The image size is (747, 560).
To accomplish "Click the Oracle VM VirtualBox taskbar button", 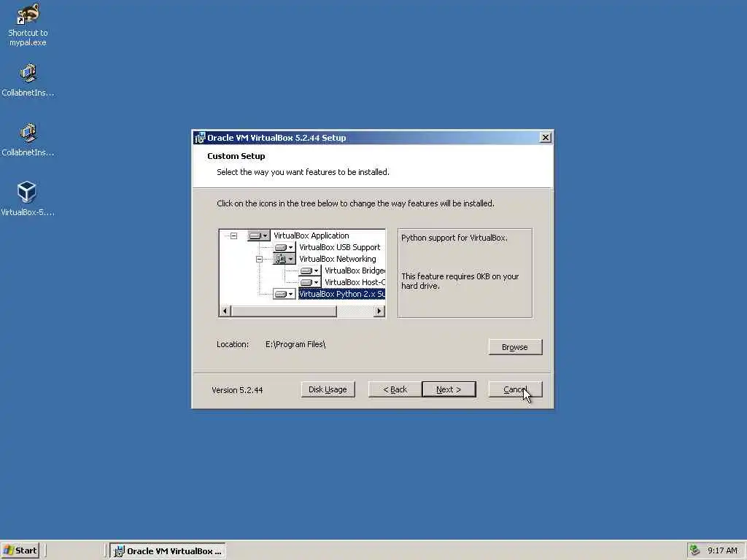I will (168, 551).
